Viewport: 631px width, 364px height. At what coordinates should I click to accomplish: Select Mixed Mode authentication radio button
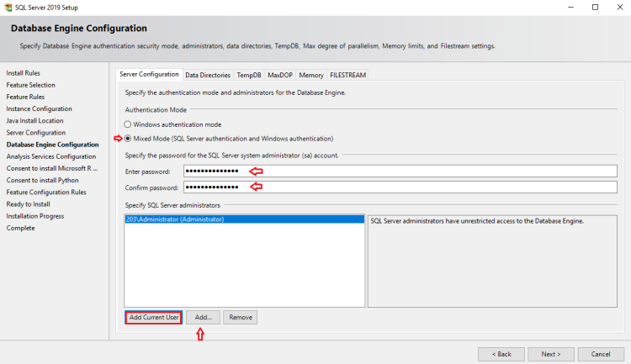point(128,139)
